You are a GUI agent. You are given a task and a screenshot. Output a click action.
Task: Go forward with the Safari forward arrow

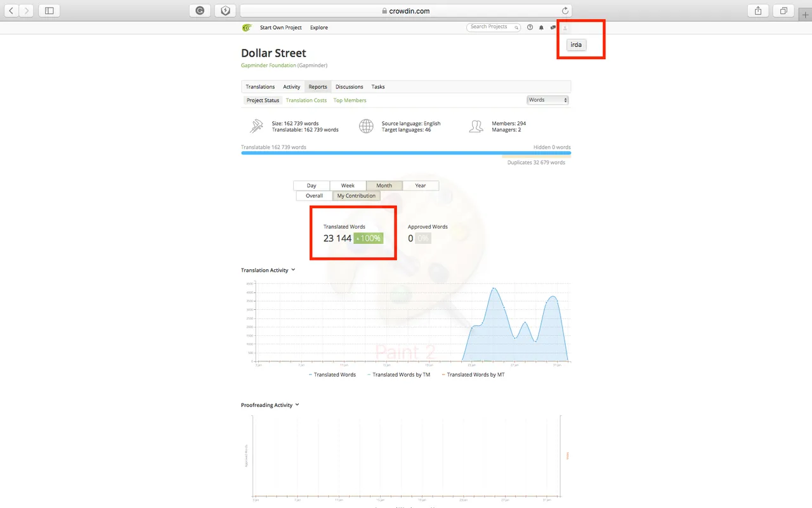(27, 10)
